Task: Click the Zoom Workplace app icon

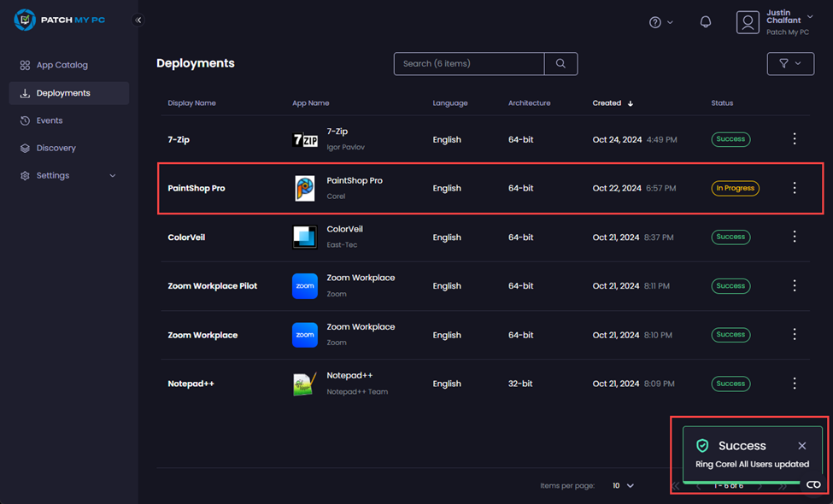Action: [305, 286]
